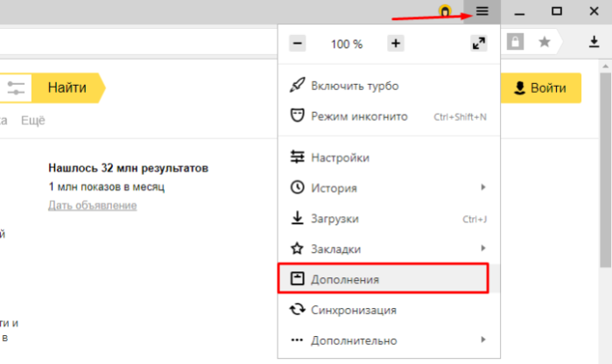Click the rocket icon for turbo
612x364 pixels.
tap(297, 85)
